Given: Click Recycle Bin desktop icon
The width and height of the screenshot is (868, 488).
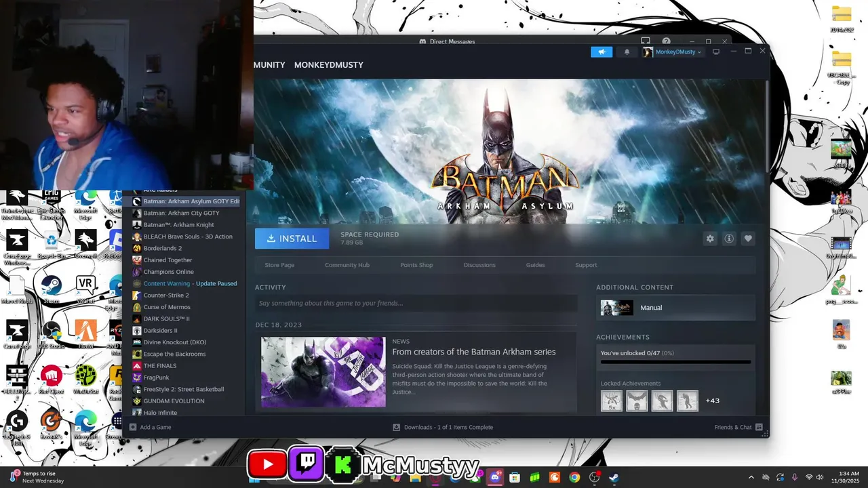Looking at the screenshot, I should pos(52,243).
